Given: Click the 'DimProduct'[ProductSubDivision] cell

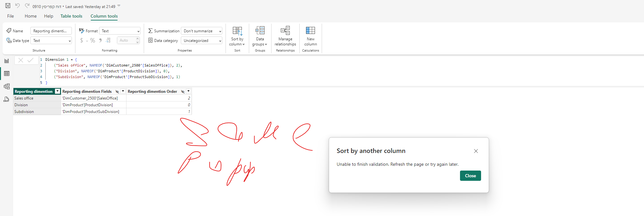Looking at the screenshot, I should point(94,112).
